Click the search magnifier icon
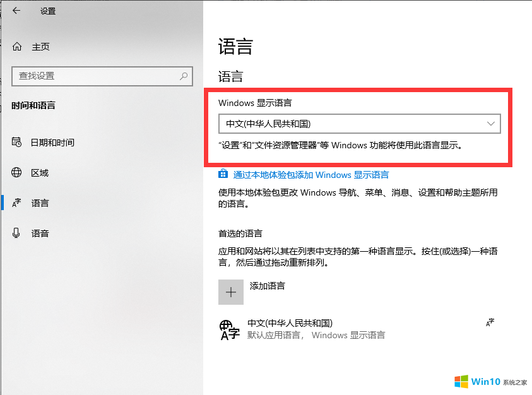The height and width of the screenshot is (395, 532). pos(184,76)
